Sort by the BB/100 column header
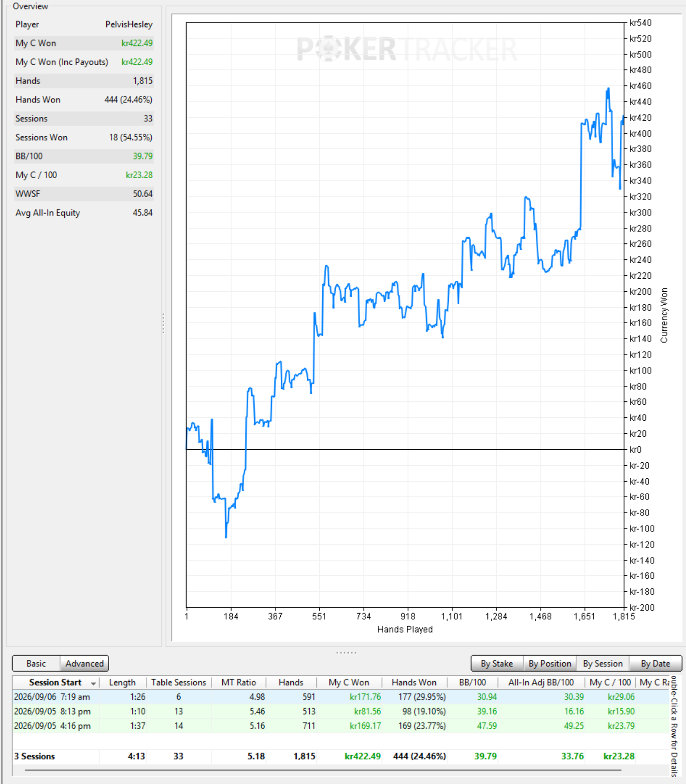Screen dimensions: 686x784 [x=472, y=682]
